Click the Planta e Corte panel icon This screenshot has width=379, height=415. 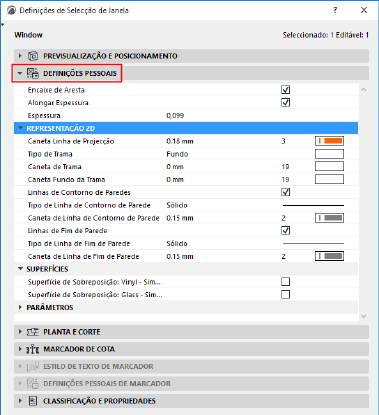tap(33, 332)
